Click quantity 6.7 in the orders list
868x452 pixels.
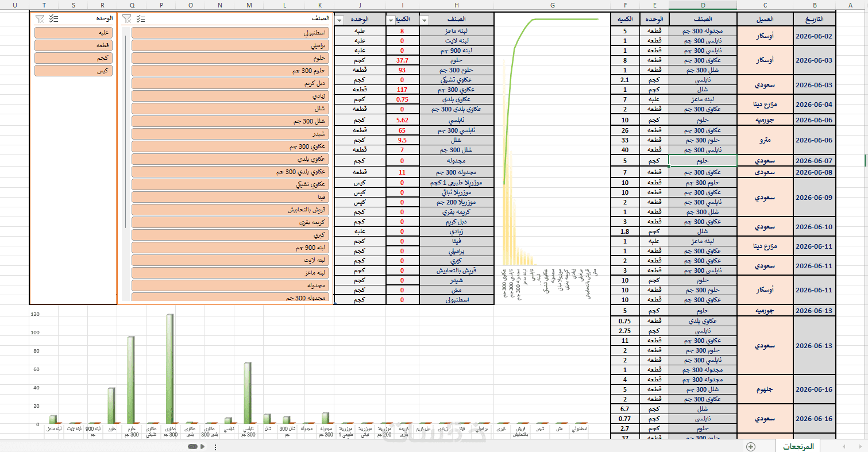pyautogui.click(x=626, y=409)
